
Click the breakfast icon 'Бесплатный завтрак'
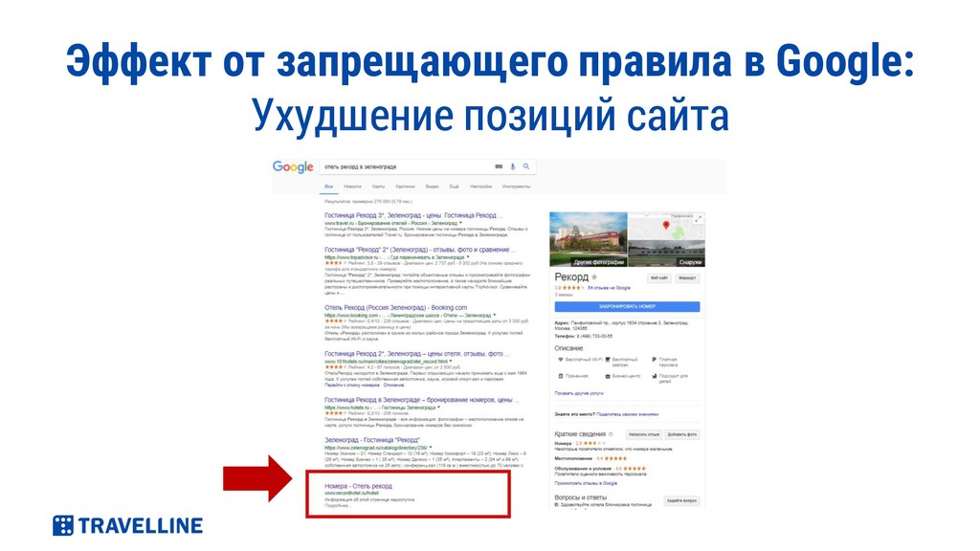click(x=607, y=360)
